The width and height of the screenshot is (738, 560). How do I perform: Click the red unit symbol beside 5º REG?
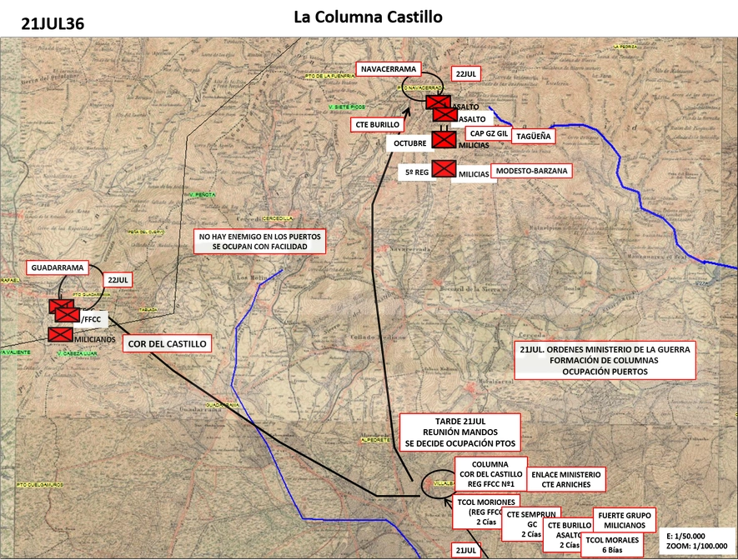444,169
